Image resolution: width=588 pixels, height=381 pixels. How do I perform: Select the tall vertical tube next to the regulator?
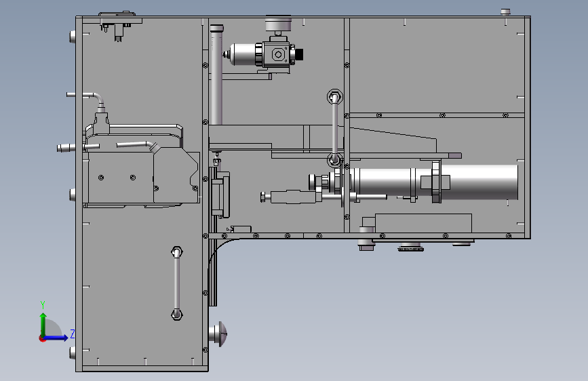click(x=216, y=75)
